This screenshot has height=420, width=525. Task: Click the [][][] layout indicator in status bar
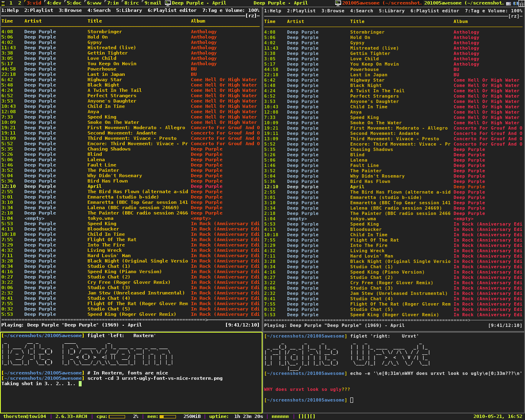point(307,416)
